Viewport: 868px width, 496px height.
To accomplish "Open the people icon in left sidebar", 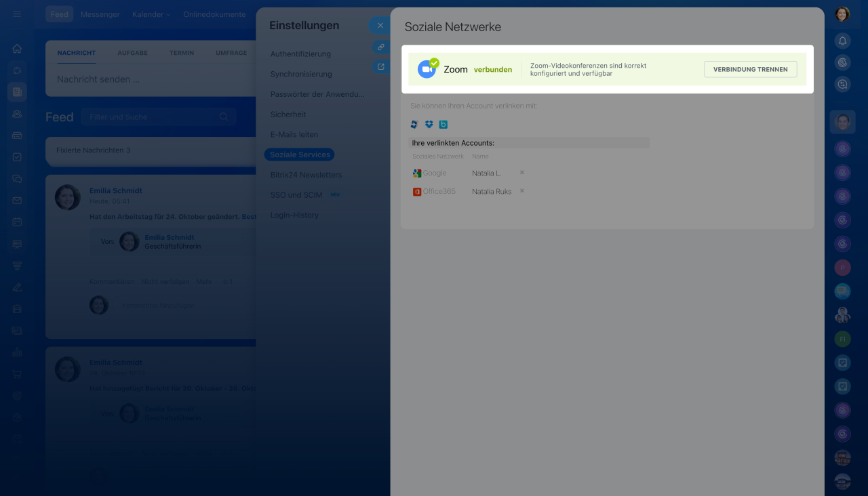I will coord(17,114).
